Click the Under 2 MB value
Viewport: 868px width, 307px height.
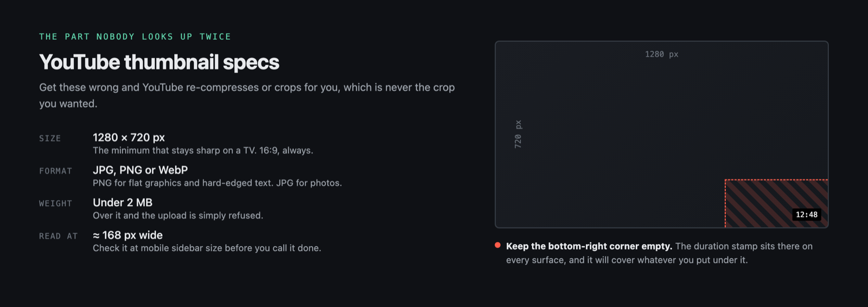[x=123, y=203]
